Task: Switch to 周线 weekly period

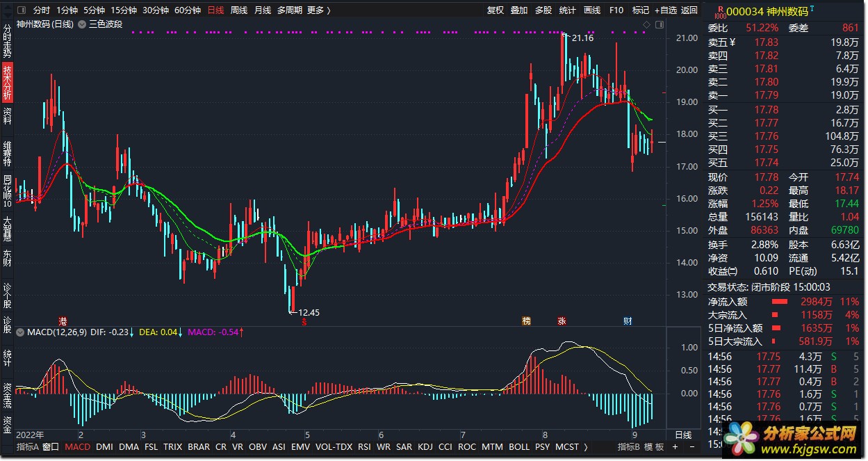Action: pyautogui.click(x=239, y=10)
